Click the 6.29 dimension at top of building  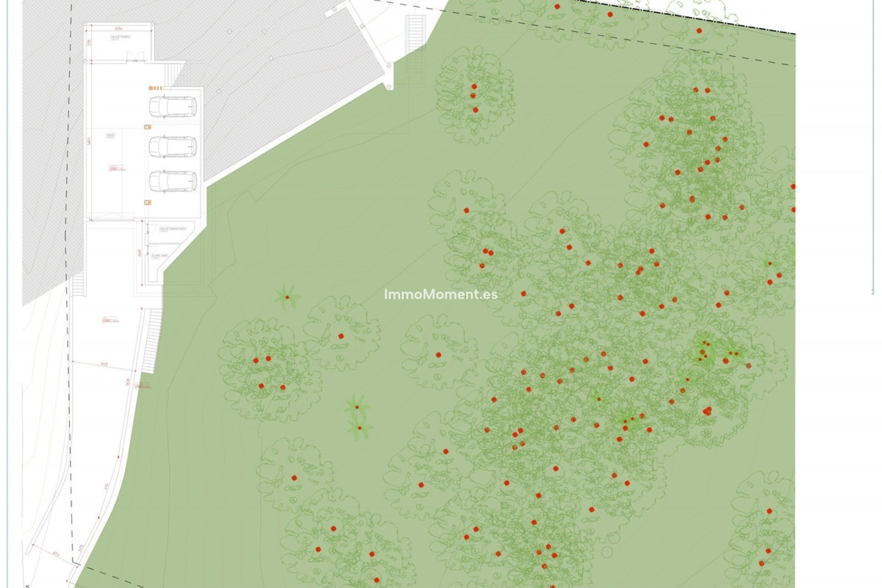[x=119, y=28]
